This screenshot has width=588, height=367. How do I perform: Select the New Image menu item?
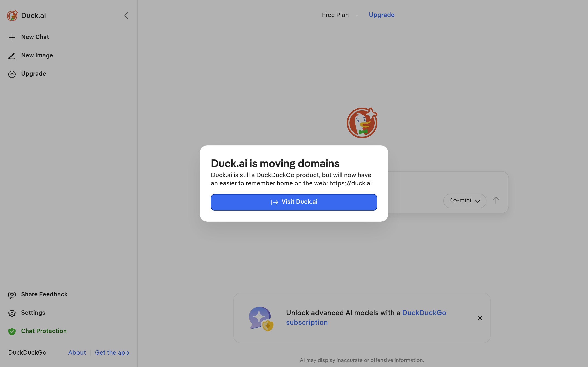[x=37, y=55]
